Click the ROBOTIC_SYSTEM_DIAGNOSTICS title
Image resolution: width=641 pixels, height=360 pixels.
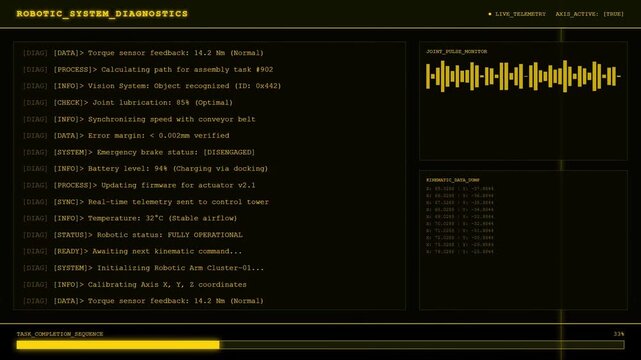102,14
